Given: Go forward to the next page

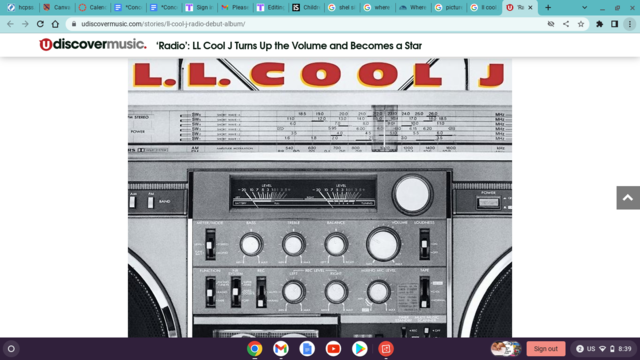Looking at the screenshot, I should 25,24.
